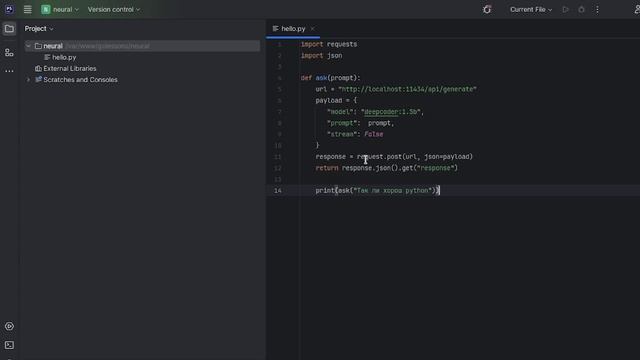Switch to the hello.py editor tab
640x360 pixels.
(293, 29)
